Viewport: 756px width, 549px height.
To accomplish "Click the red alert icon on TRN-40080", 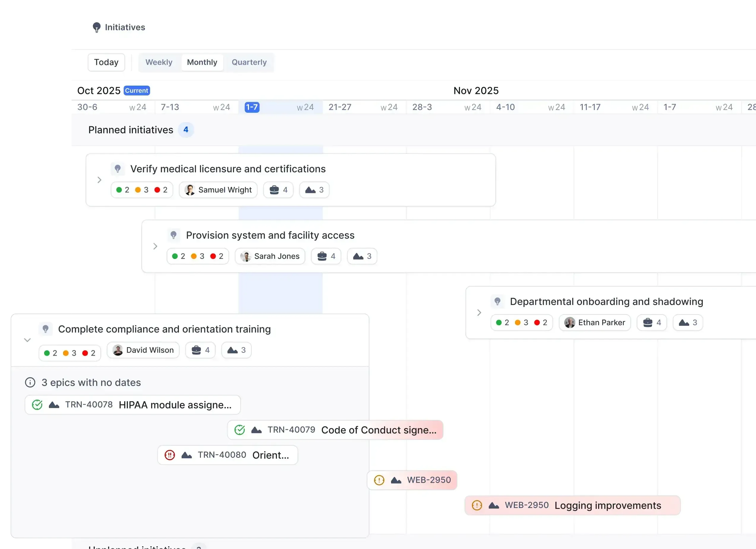I will pyautogui.click(x=170, y=455).
